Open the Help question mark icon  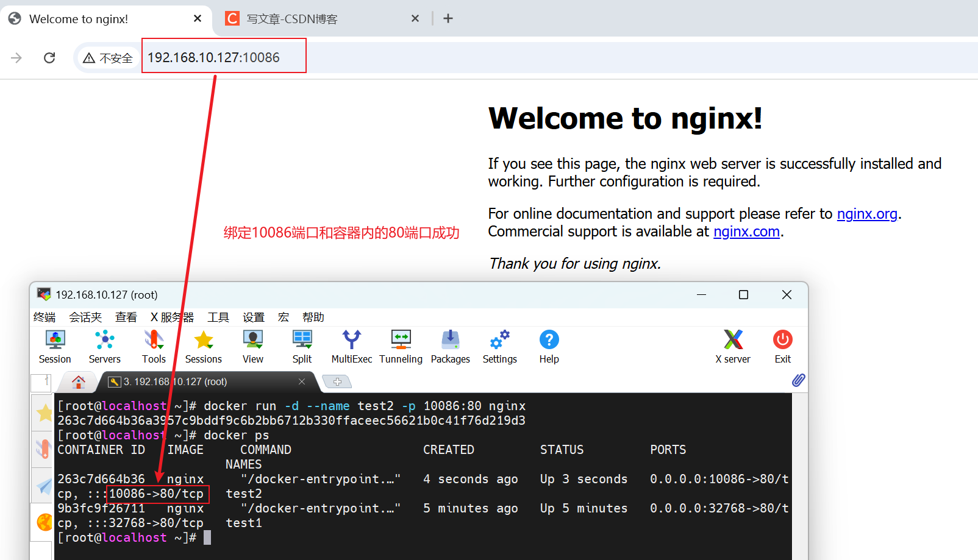tap(549, 347)
